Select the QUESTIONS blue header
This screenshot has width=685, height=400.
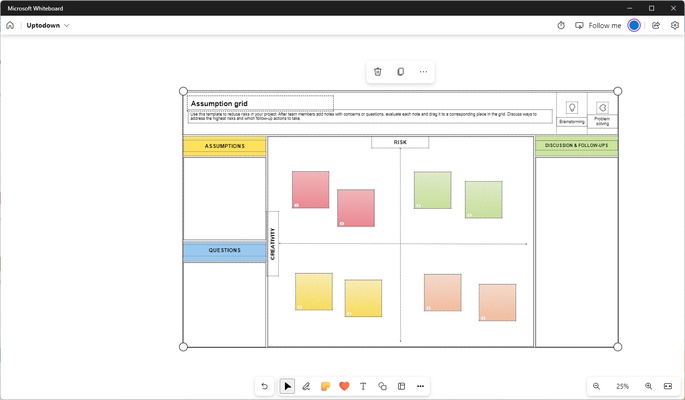click(225, 251)
